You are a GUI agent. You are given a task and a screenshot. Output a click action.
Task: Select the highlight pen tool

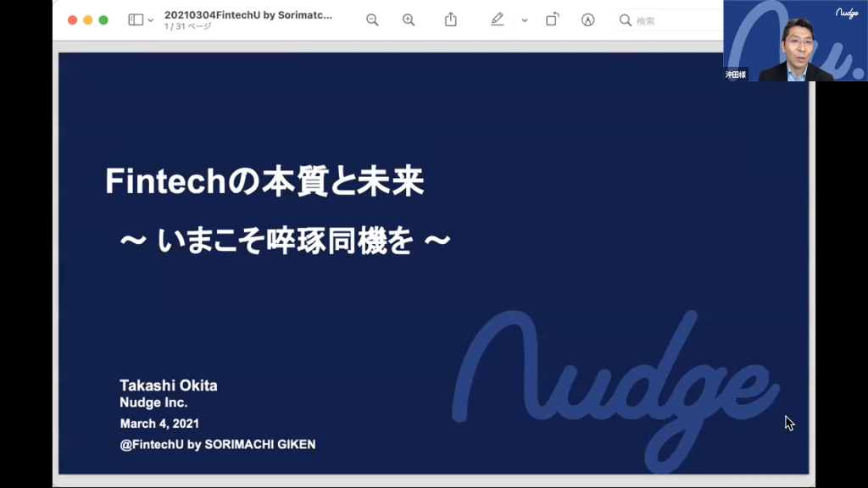[x=497, y=19]
